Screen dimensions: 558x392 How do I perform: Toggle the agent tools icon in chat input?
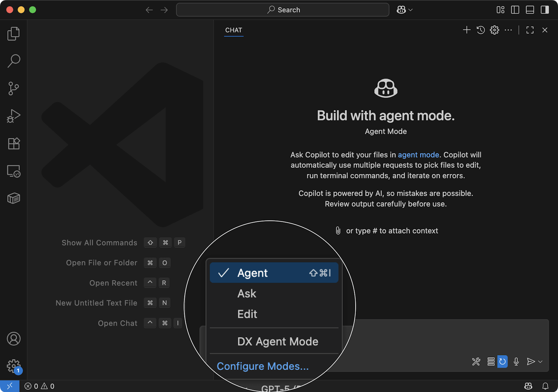coord(476,362)
